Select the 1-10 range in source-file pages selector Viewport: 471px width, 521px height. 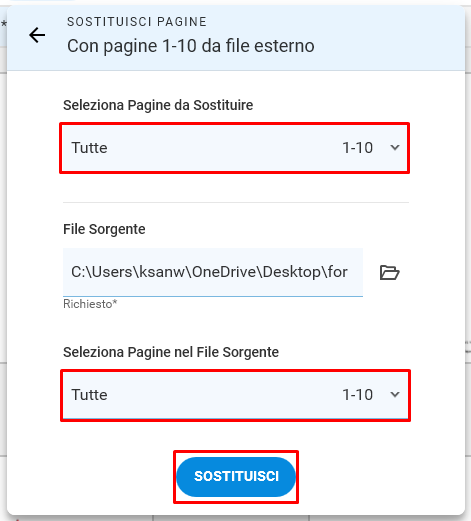[357, 395]
